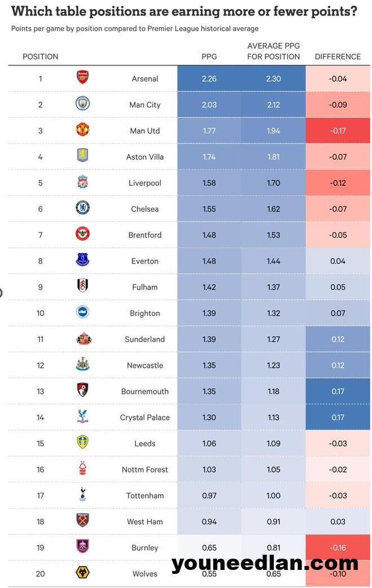Viewport: 372px width, 588px height.
Task: Click the Arsenal club crest
Action: tap(83, 78)
